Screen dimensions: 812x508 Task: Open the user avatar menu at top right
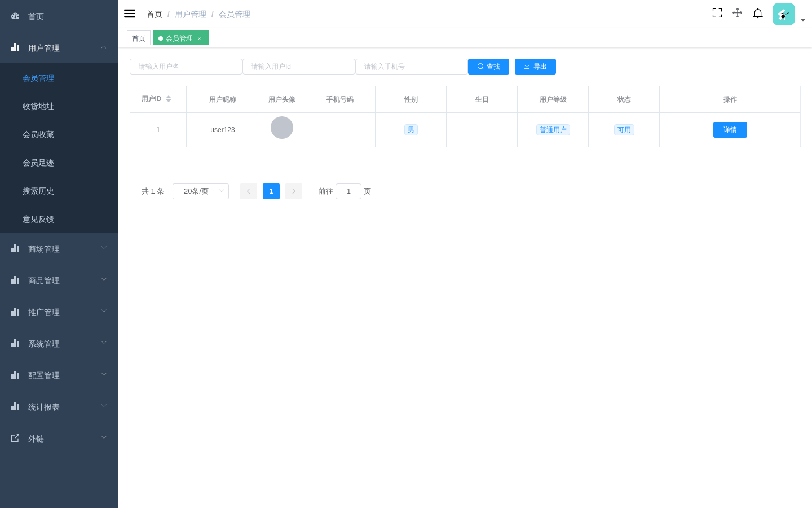pyautogui.click(x=784, y=14)
